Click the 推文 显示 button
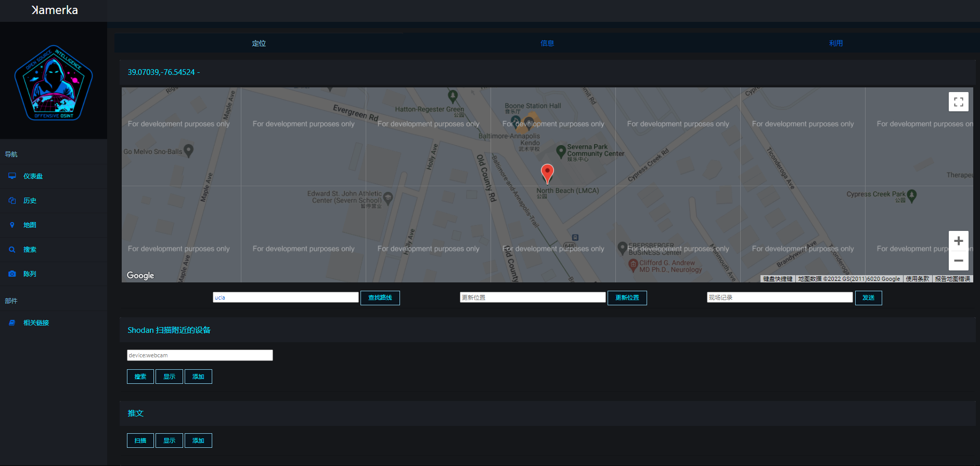 [x=170, y=441]
